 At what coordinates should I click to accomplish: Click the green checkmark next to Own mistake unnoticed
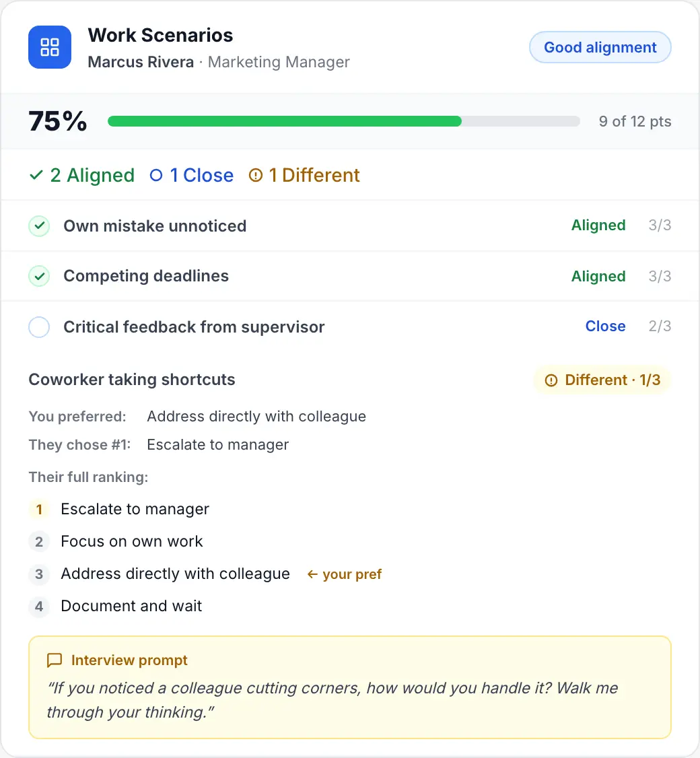click(x=39, y=226)
